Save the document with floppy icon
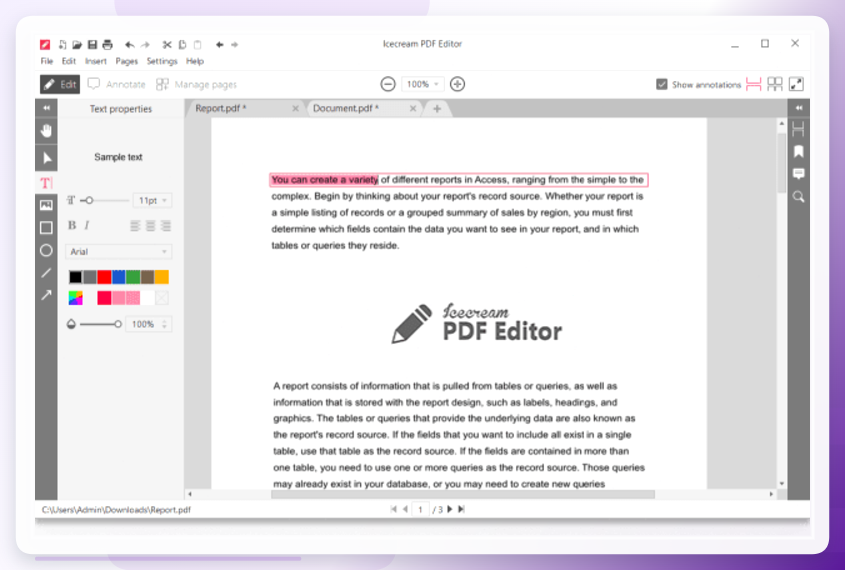845x570 pixels. [x=92, y=45]
